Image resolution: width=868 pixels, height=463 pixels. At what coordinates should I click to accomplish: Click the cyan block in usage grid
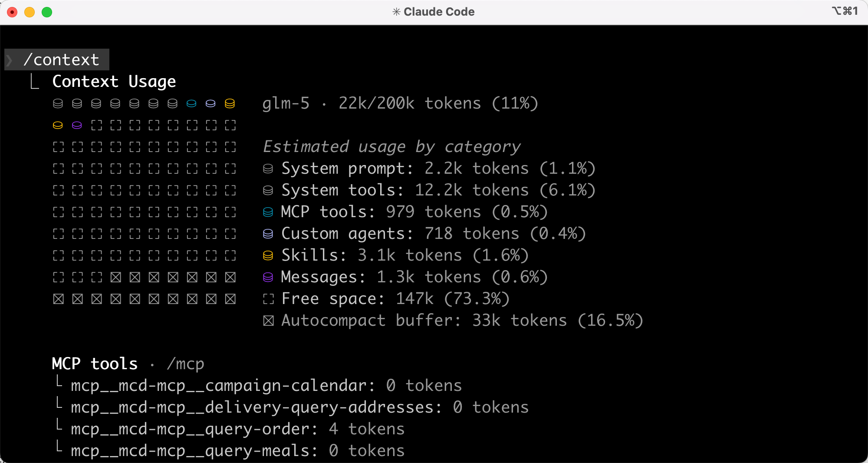tap(191, 103)
